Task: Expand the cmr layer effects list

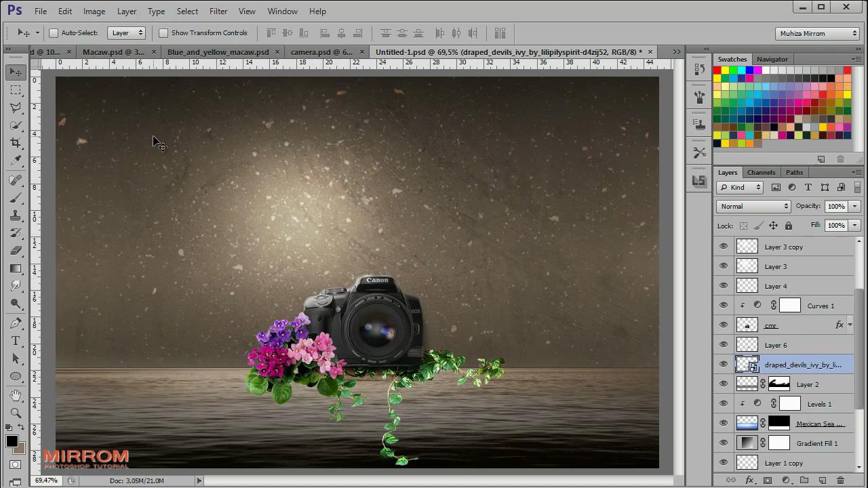Action: [x=850, y=325]
